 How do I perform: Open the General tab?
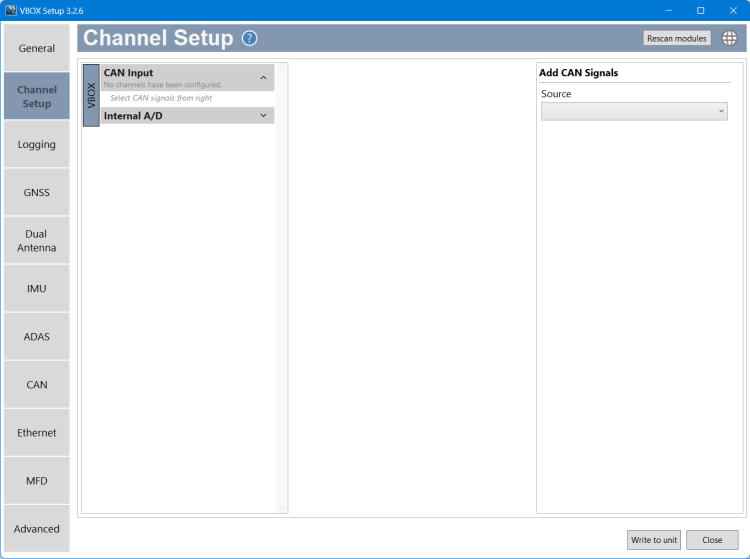37,48
